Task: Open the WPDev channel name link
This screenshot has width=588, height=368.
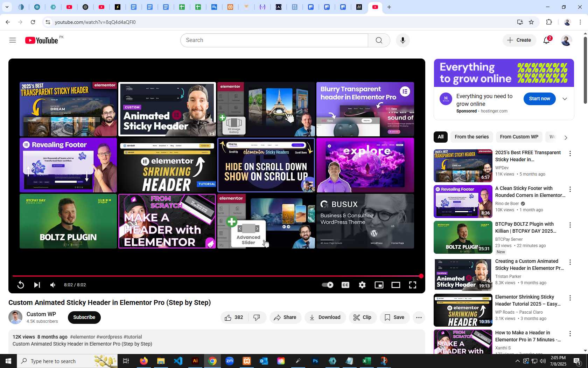Action: (502, 168)
